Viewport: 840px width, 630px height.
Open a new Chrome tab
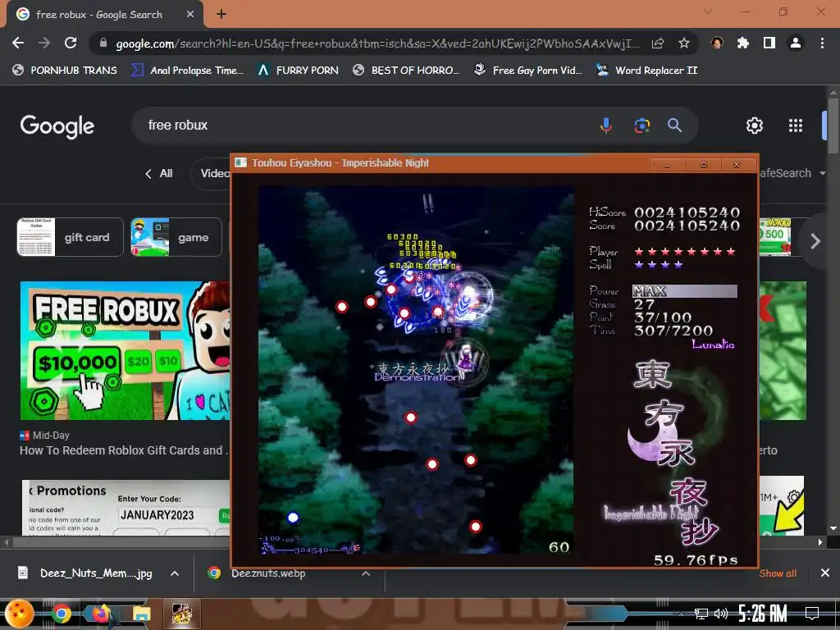pyautogui.click(x=221, y=15)
